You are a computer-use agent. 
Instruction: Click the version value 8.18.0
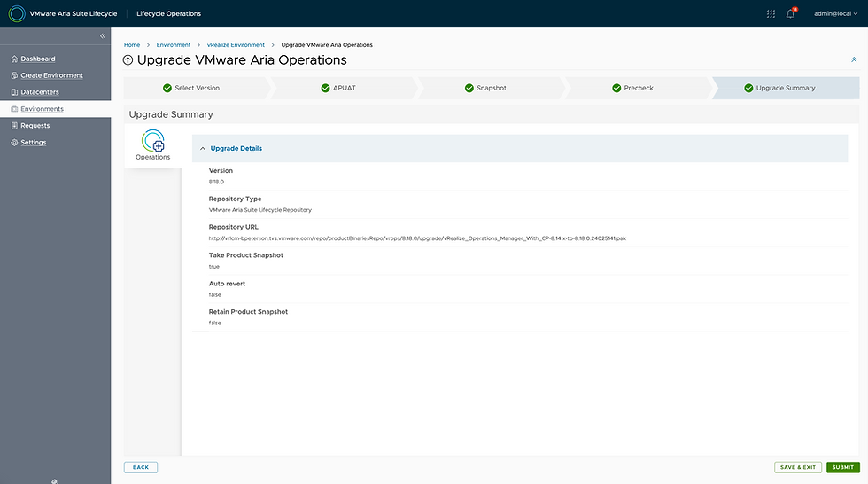216,182
